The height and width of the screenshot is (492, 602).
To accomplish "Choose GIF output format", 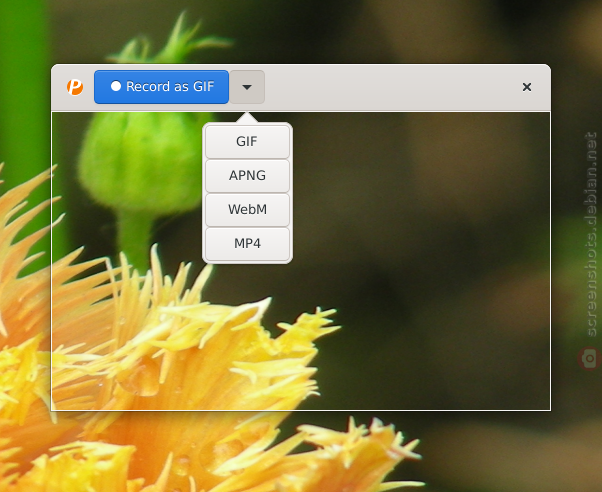I will click(x=247, y=141).
